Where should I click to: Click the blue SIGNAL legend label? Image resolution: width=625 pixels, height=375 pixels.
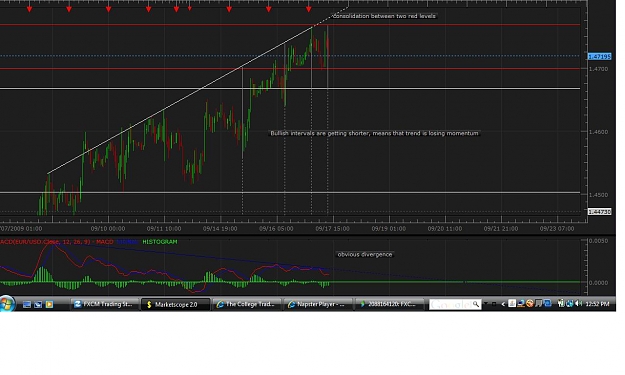click(128, 241)
